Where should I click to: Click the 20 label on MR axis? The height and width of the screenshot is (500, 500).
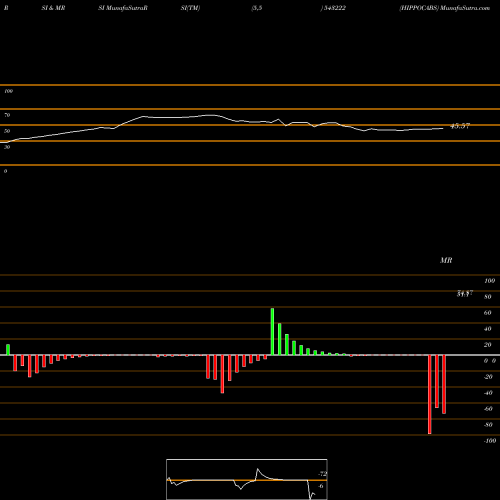[488, 345]
